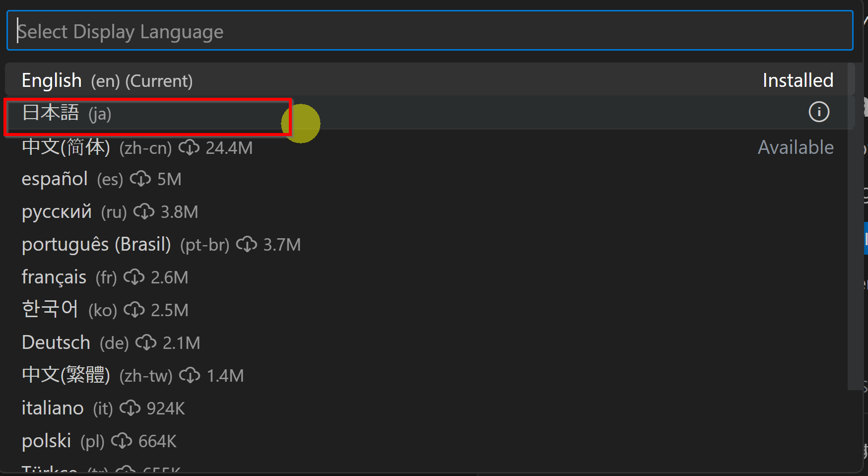Image resolution: width=868 pixels, height=476 pixels.
Task: Click the cloud download icon beside 中文(简体)
Action: (x=189, y=147)
